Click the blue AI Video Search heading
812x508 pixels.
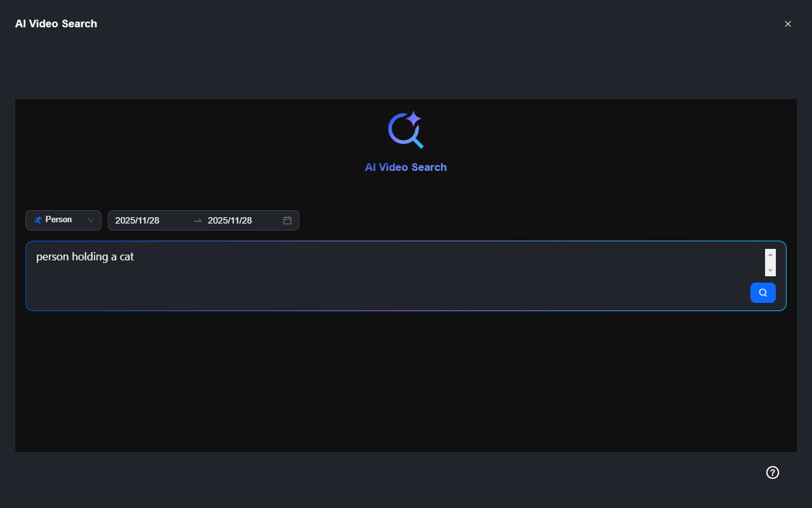(x=406, y=167)
